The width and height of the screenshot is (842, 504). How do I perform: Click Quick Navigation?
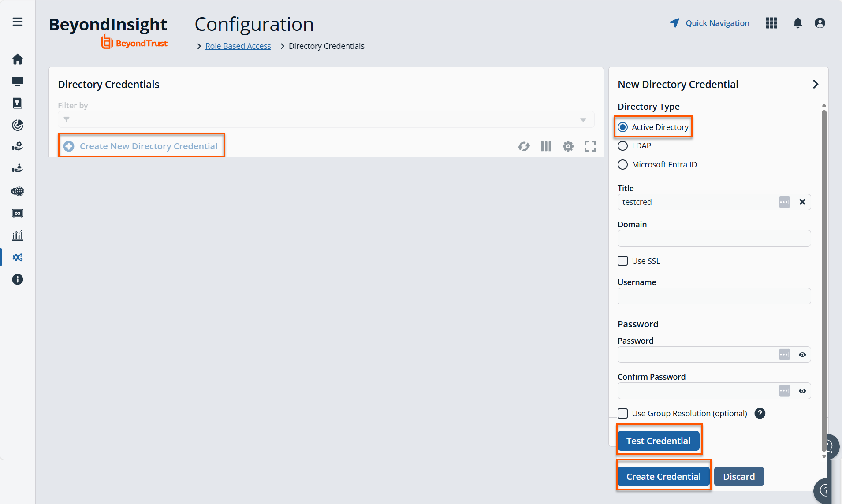pos(710,23)
